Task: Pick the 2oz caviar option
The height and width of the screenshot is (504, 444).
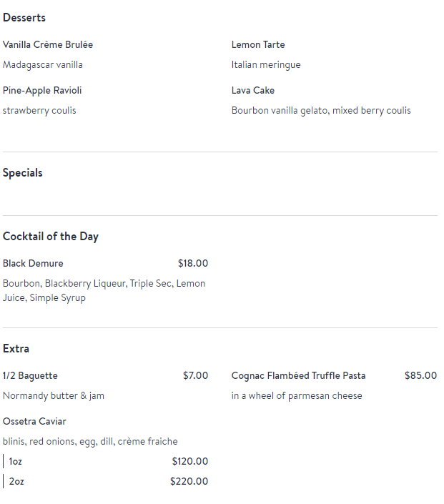Action: (x=16, y=482)
